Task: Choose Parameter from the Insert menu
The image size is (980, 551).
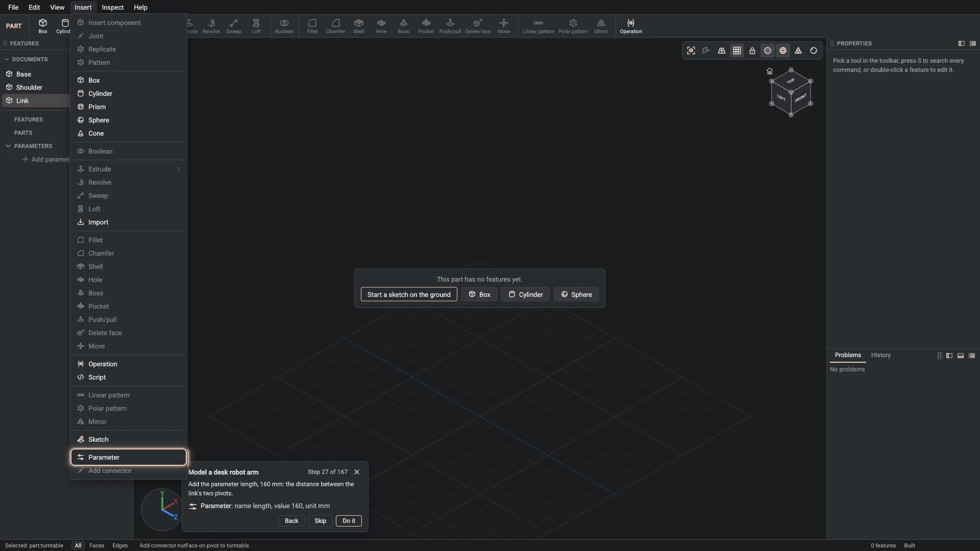Action: click(129, 457)
